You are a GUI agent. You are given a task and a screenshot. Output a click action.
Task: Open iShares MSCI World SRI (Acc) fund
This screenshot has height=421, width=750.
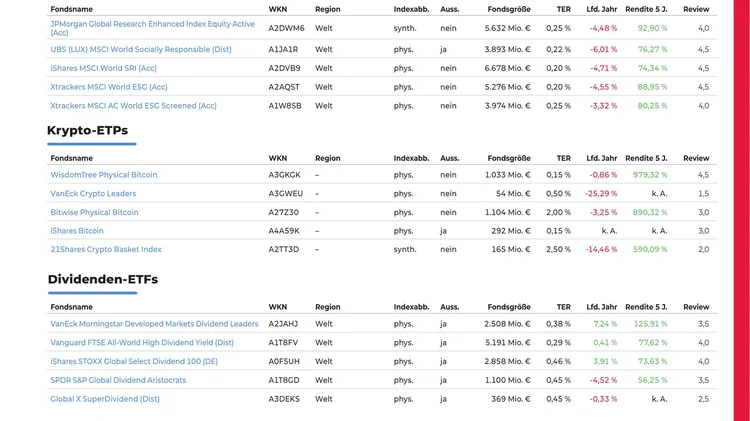[x=103, y=68]
